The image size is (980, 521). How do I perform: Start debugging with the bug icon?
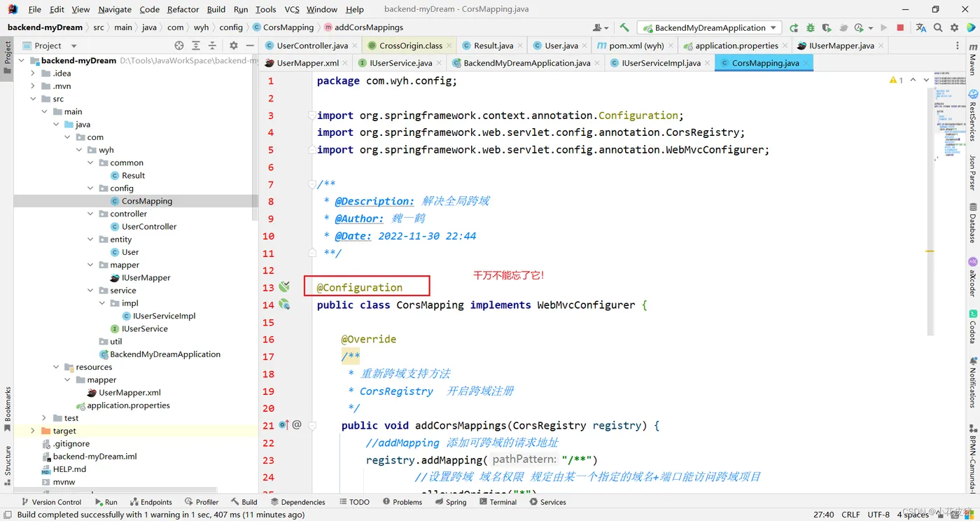[811, 27]
